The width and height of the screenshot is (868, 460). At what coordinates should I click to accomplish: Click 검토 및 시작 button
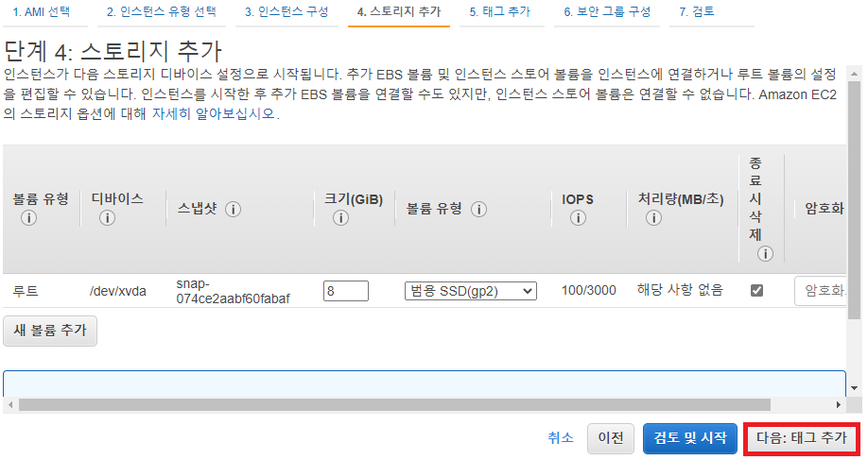click(x=689, y=438)
